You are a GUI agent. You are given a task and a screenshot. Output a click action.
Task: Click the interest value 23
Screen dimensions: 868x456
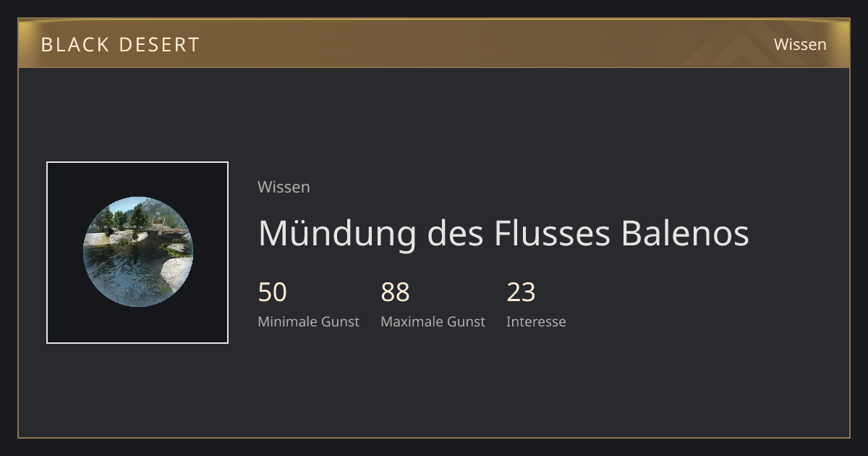click(x=521, y=292)
